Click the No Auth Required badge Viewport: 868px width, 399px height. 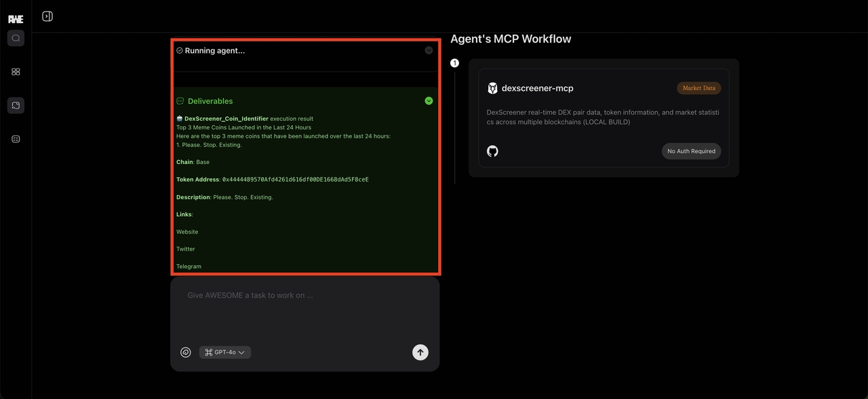click(691, 151)
